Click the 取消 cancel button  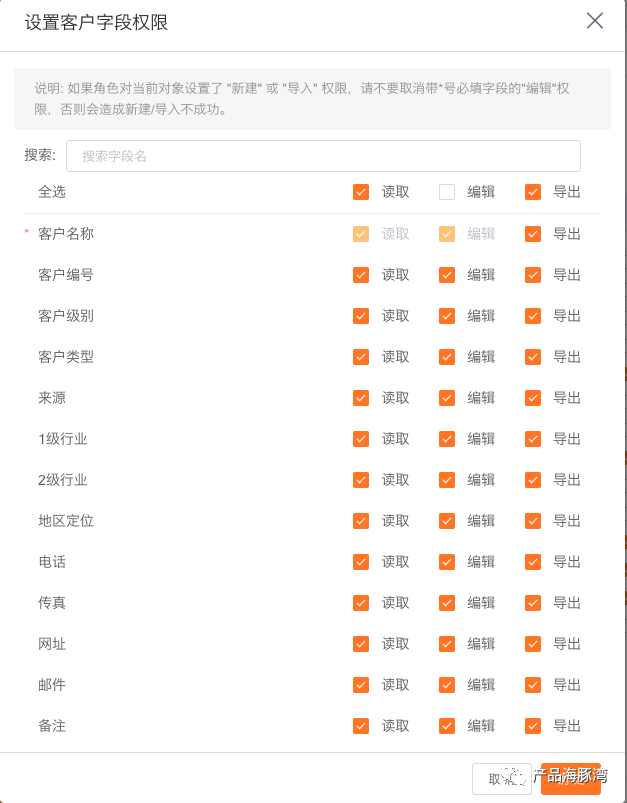click(501, 779)
